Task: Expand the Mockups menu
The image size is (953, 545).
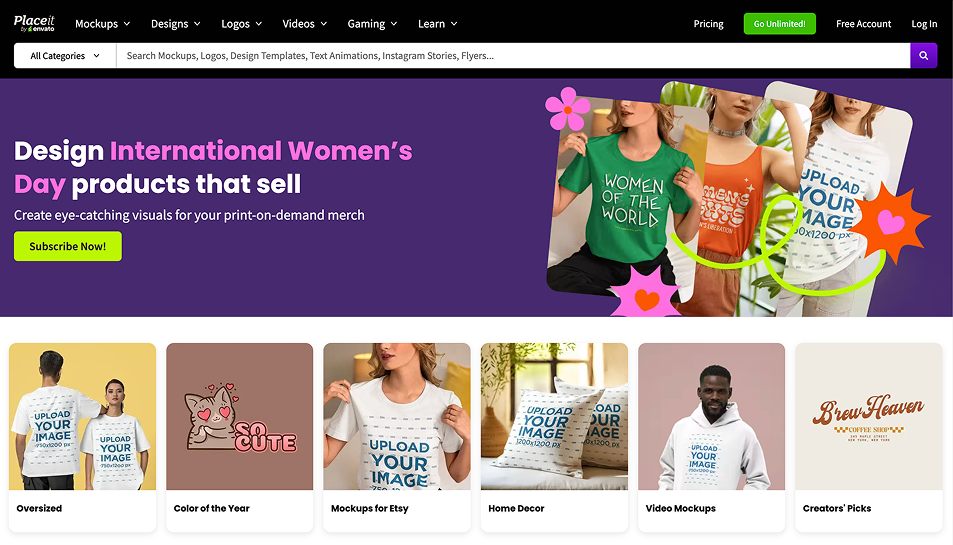Action: click(103, 24)
